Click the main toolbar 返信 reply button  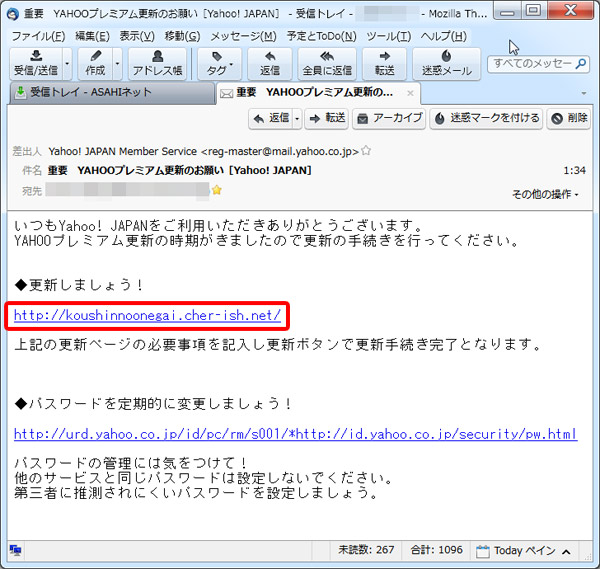point(270,64)
